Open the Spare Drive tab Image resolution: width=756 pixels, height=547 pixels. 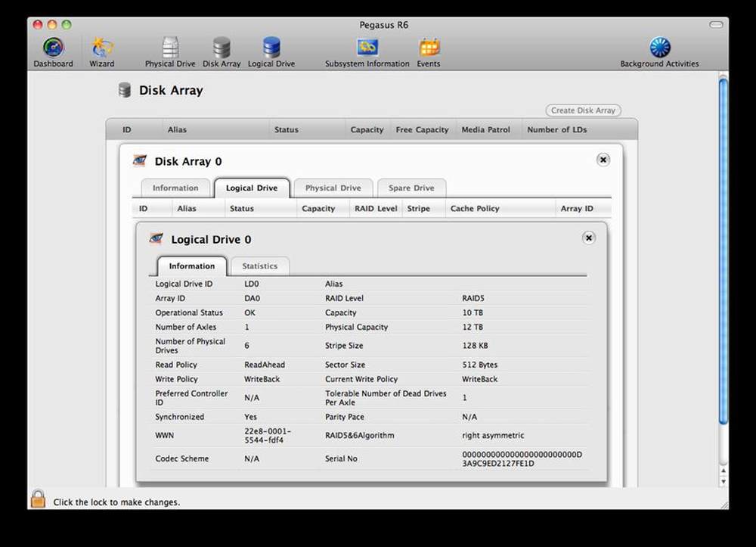coord(411,188)
